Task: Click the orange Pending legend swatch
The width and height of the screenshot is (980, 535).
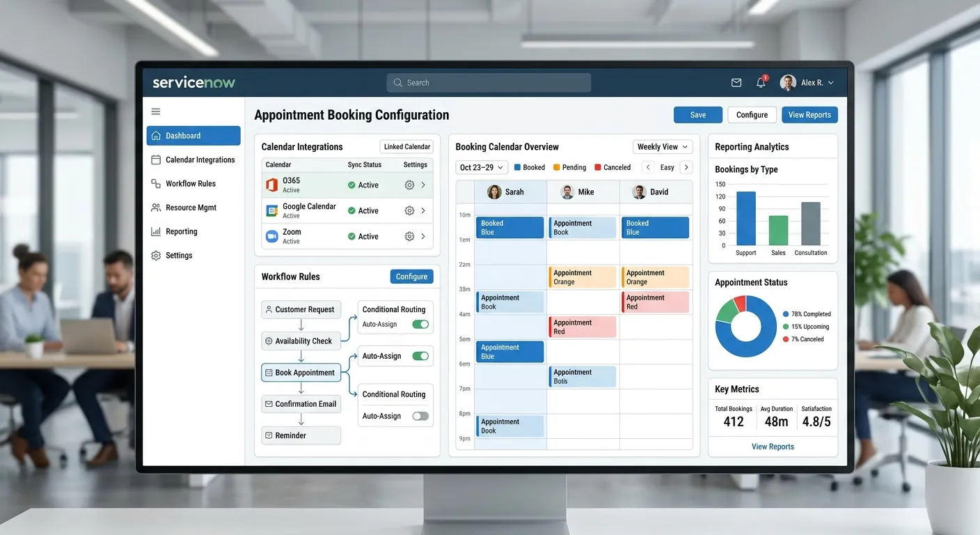Action: point(557,167)
